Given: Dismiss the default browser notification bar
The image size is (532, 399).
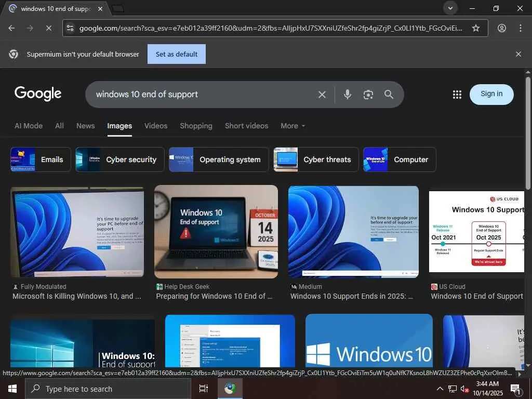Looking at the screenshot, I should pyautogui.click(x=518, y=54).
